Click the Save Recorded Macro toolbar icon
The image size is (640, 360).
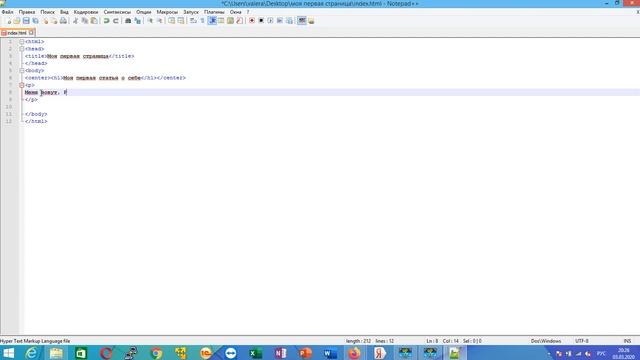point(289,20)
